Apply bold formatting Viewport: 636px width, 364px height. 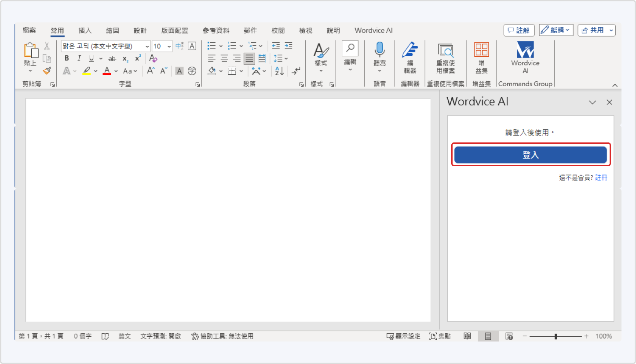click(66, 58)
